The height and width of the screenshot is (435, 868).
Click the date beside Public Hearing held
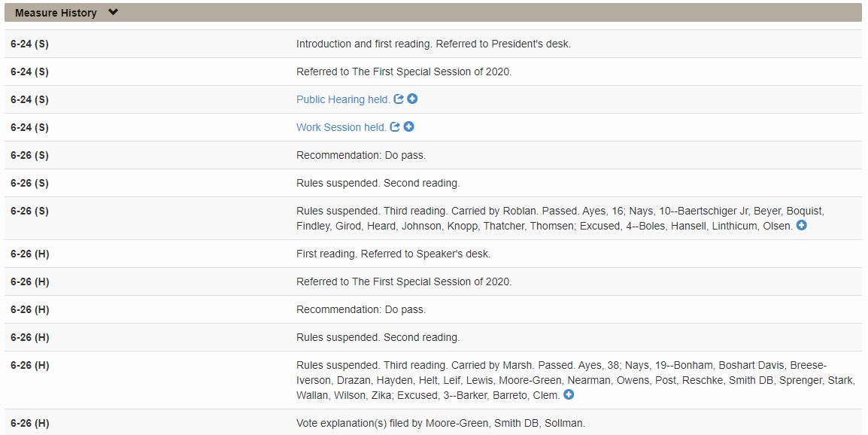(29, 99)
